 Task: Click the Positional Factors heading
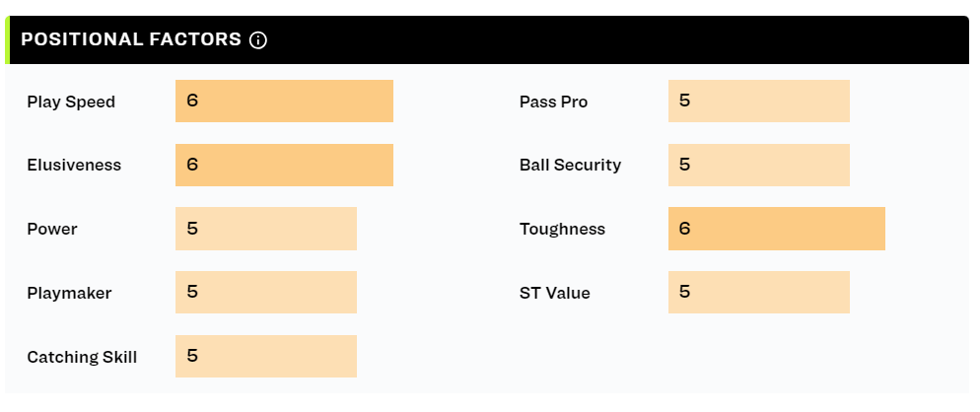tap(131, 39)
